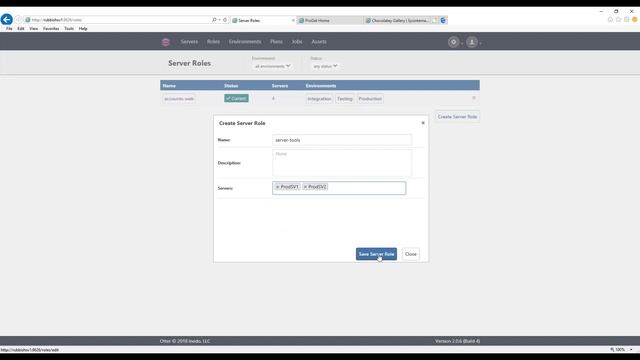Image resolution: width=640 pixels, height=360 pixels.
Task: Click Create Server Role button on page
Action: [x=457, y=117]
